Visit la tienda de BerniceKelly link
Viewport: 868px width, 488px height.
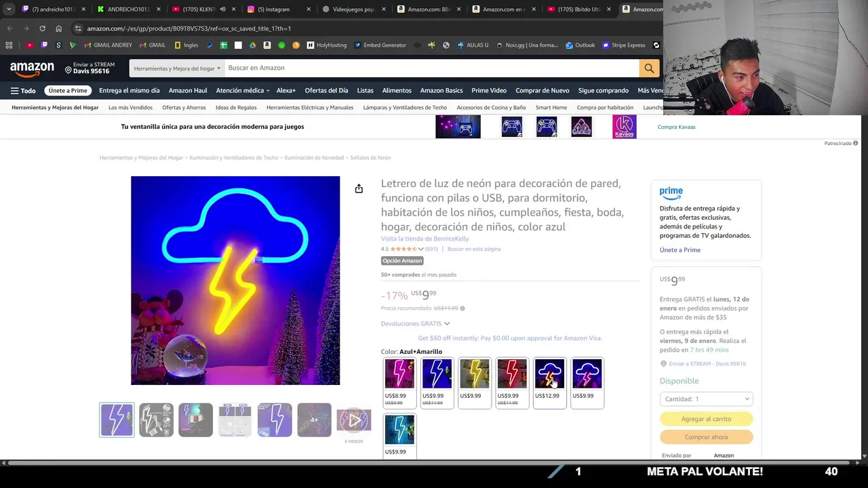tap(425, 239)
